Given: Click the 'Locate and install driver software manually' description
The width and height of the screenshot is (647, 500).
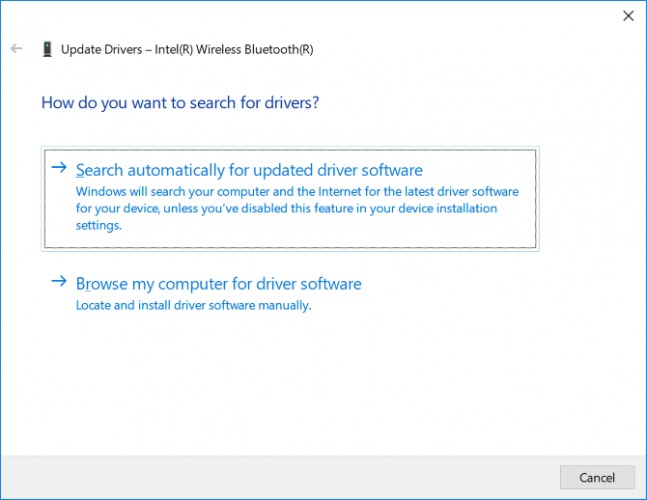Looking at the screenshot, I should [193, 305].
